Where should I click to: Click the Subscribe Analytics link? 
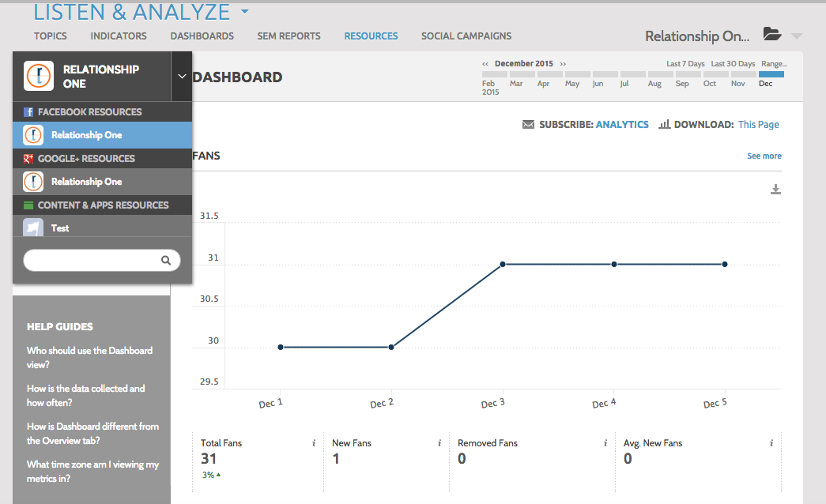click(x=621, y=125)
